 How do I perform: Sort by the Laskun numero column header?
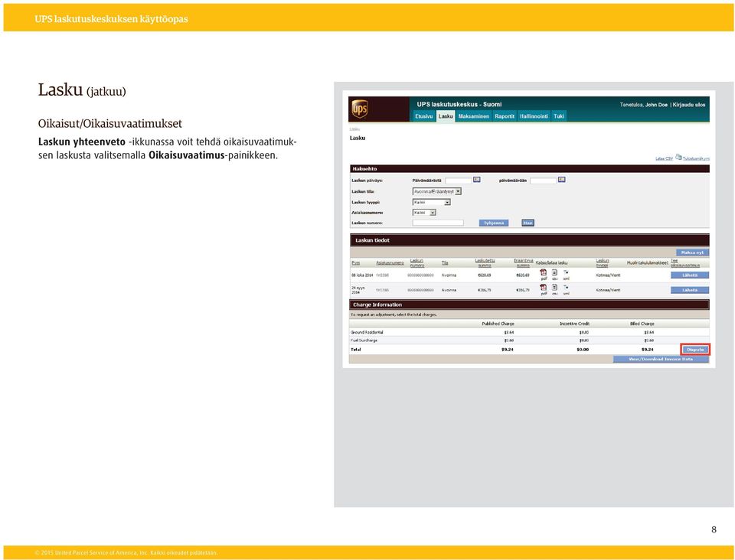417,263
